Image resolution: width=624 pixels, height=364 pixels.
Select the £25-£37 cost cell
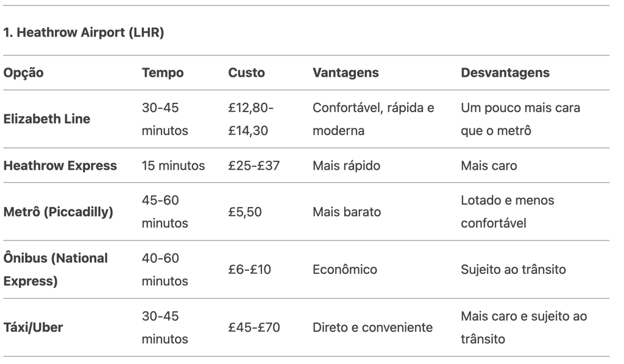pos(254,166)
